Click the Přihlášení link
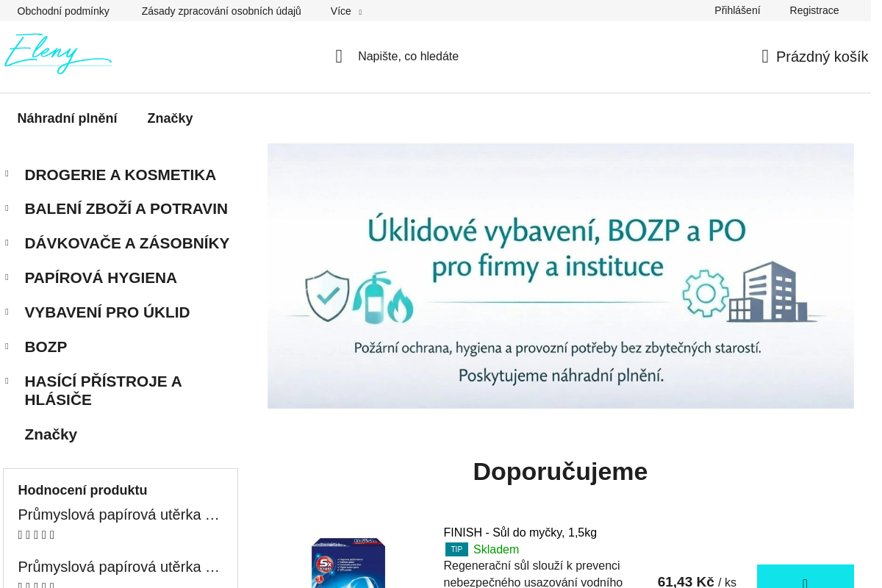This screenshot has height=588, width=882. [737, 10]
